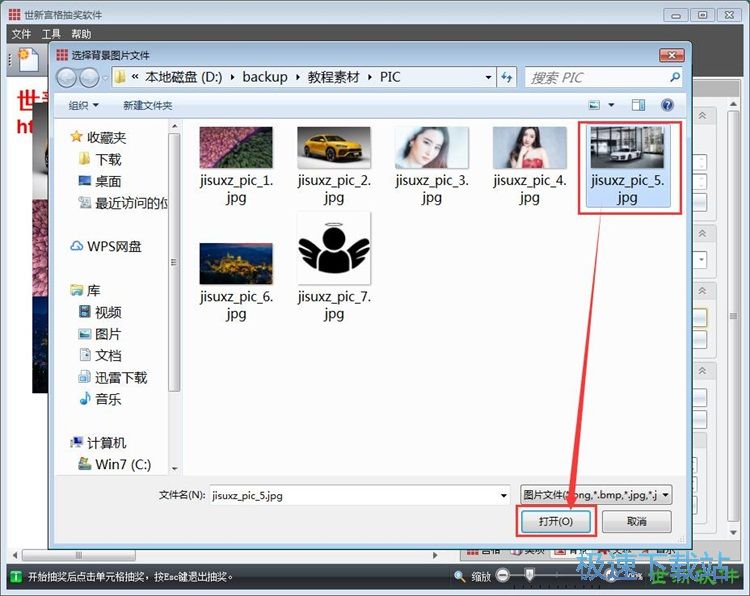Expand the arrow after 教程素材 in the address bar
750x596 pixels.
click(x=370, y=77)
